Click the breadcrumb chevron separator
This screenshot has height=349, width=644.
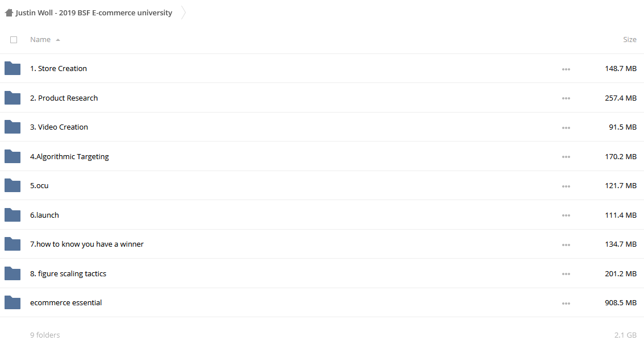tap(184, 13)
